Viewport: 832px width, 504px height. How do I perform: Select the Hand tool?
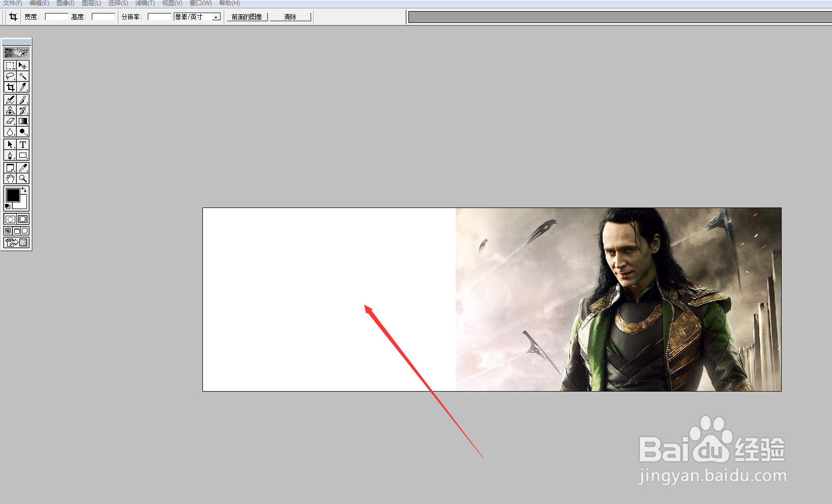(10, 179)
